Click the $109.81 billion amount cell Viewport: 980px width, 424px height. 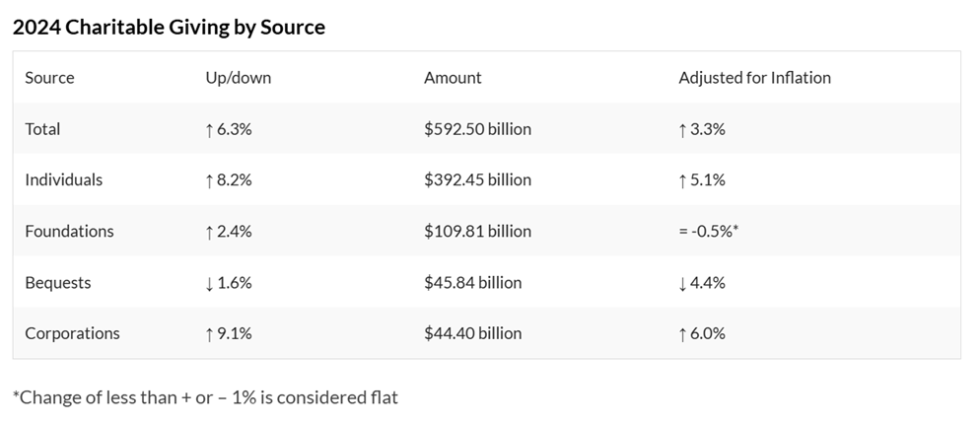pyautogui.click(x=477, y=232)
